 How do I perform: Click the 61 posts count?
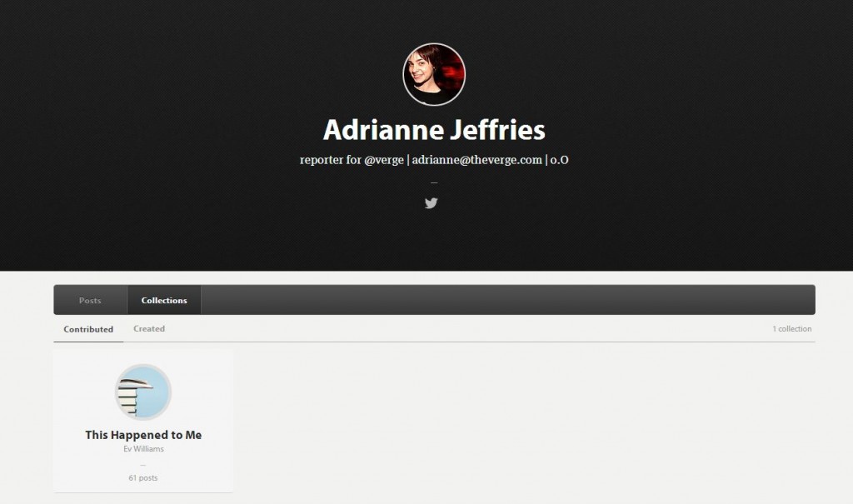(143, 478)
